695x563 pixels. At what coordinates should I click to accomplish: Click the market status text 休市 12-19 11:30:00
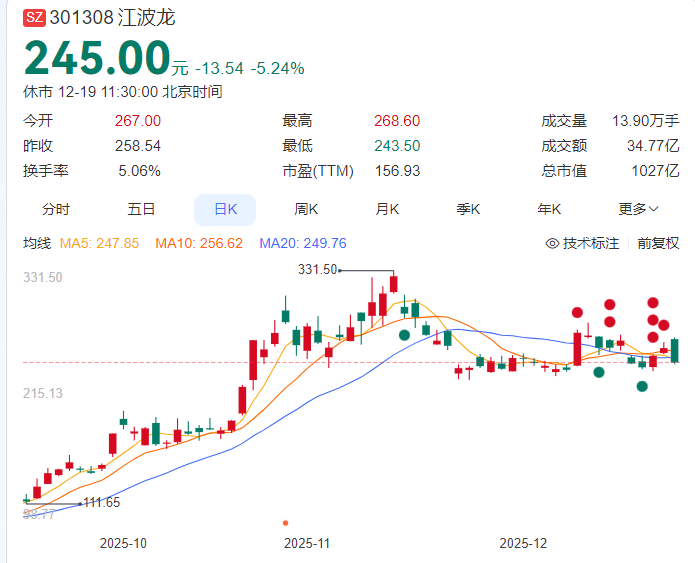tap(90, 92)
